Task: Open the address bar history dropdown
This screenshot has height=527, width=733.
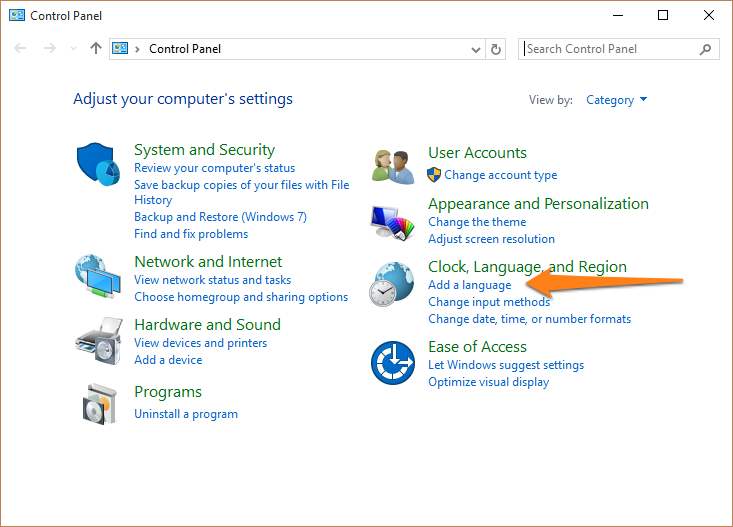Action: tap(476, 49)
